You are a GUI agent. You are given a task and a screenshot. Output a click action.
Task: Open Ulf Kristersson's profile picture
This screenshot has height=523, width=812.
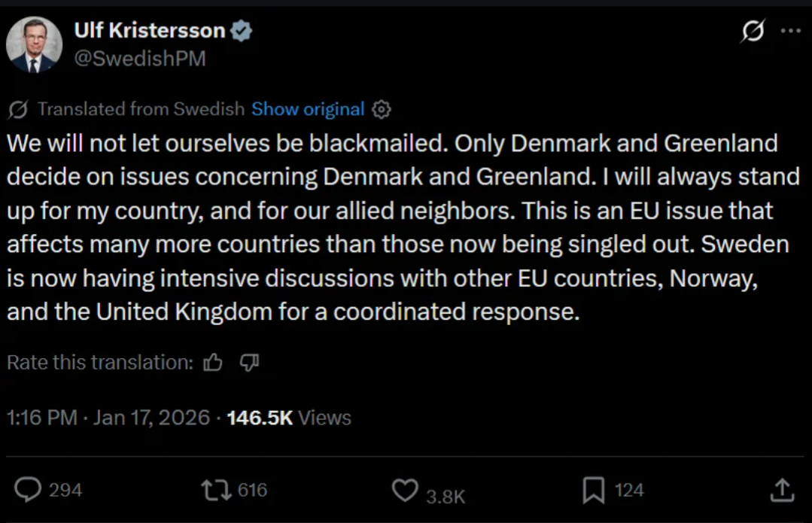(35, 44)
